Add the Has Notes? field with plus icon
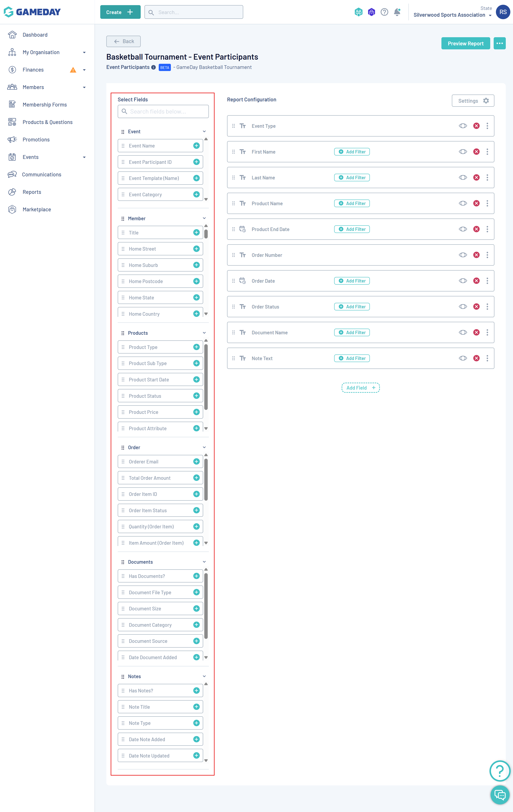This screenshot has height=812, width=513. (196, 691)
